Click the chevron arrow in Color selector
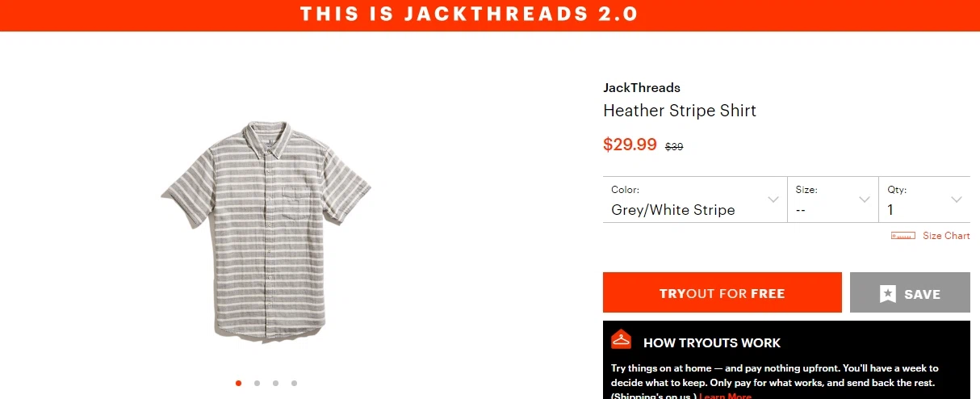 [x=773, y=199]
